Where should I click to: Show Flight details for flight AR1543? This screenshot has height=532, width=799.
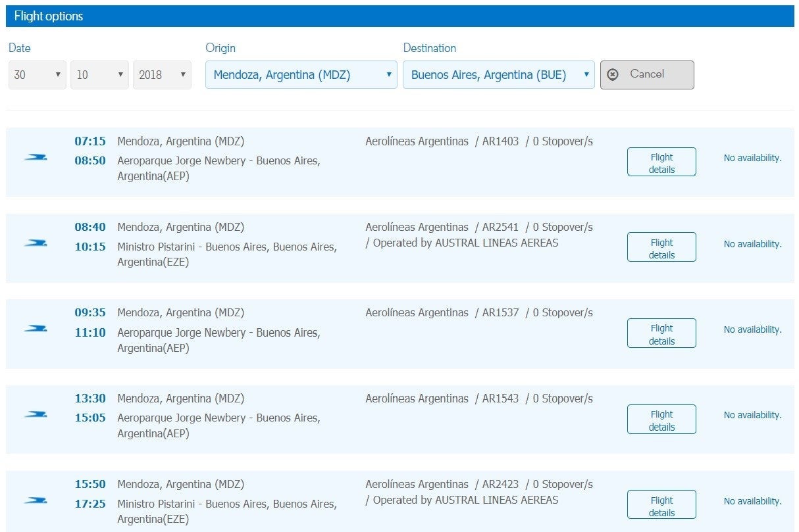click(x=661, y=420)
